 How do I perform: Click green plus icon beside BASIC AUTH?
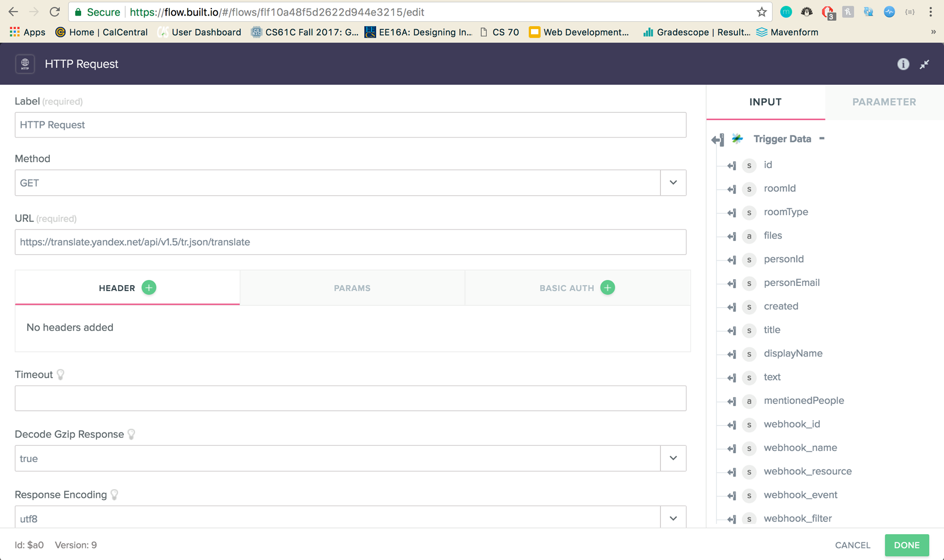[x=608, y=288]
